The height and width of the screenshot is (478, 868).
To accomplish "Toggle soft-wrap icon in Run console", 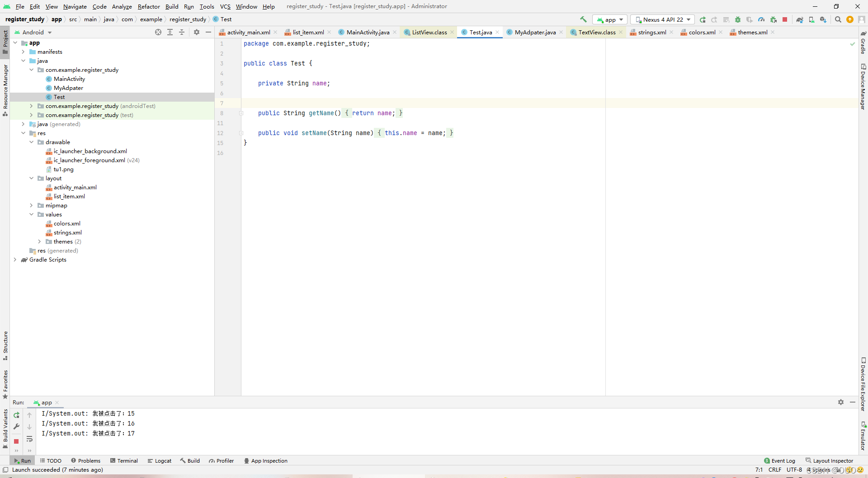I will coord(29,439).
